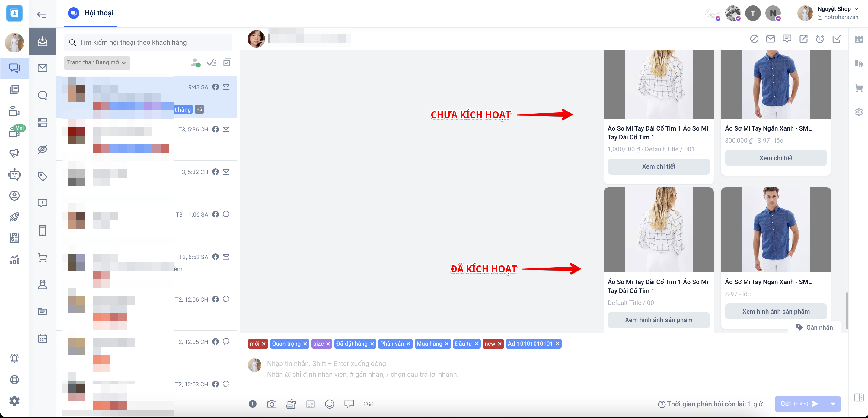Click the camera photo attachment icon
The width and height of the screenshot is (868, 418).
click(x=272, y=404)
